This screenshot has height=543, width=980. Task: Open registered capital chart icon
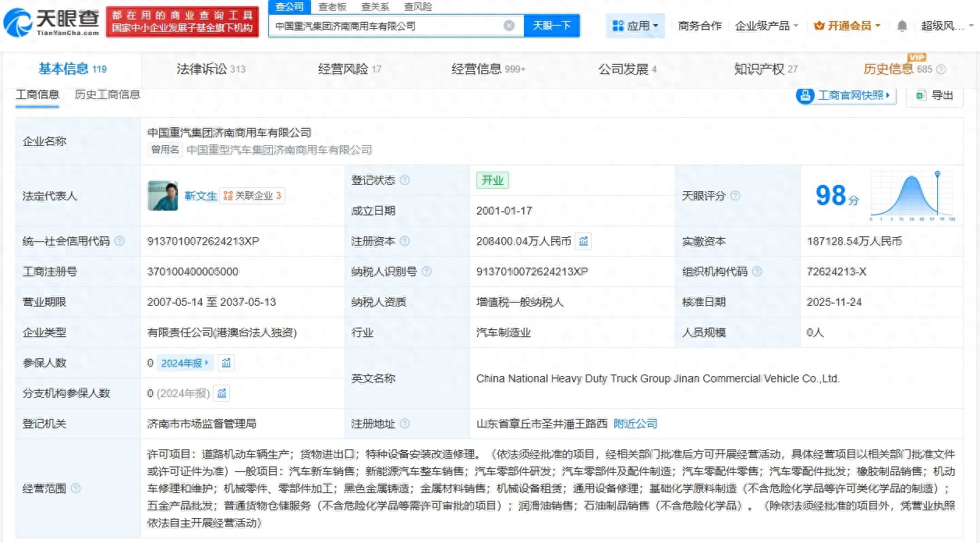pos(583,241)
